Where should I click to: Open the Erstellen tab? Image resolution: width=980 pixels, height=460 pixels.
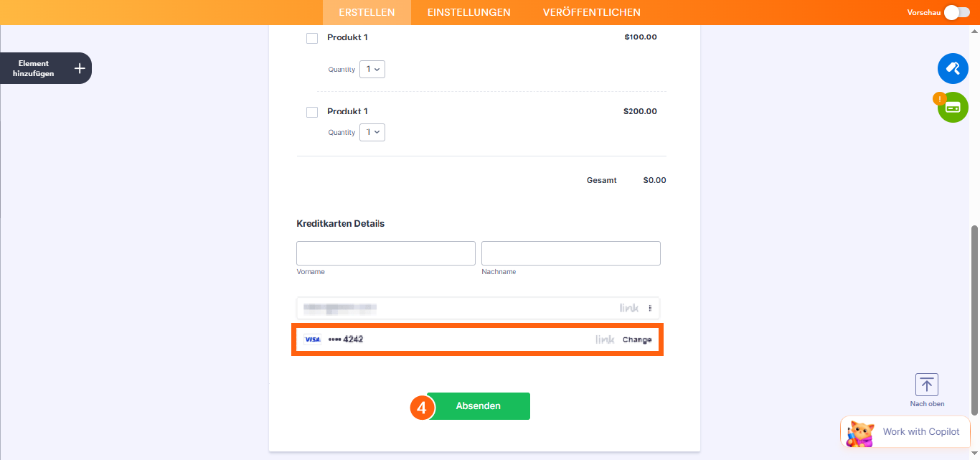tap(367, 12)
